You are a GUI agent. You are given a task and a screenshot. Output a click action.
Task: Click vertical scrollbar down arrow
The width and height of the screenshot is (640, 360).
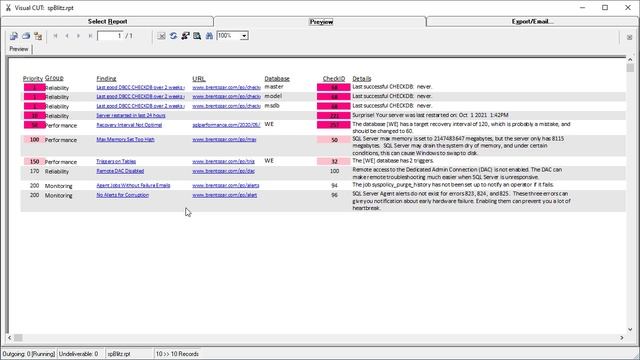[630, 329]
